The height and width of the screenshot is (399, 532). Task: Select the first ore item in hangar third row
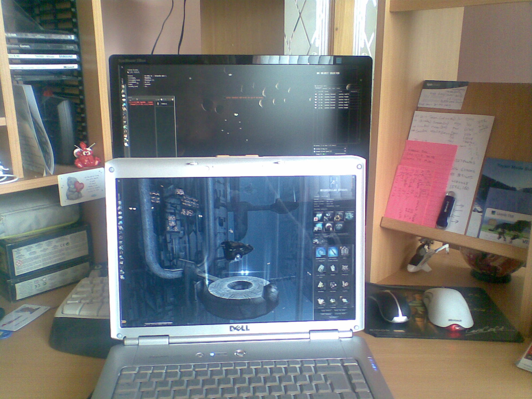click(x=321, y=285)
